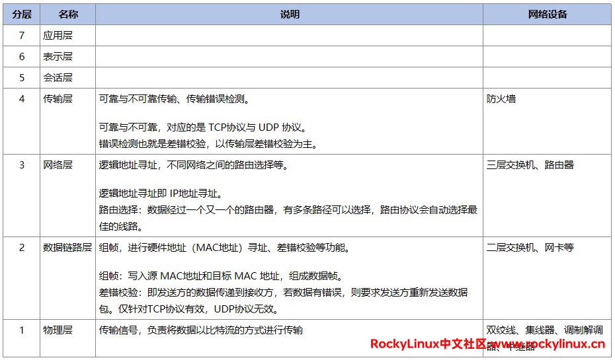
Task: Click the 防火墙 device cell
Action: [x=501, y=99]
